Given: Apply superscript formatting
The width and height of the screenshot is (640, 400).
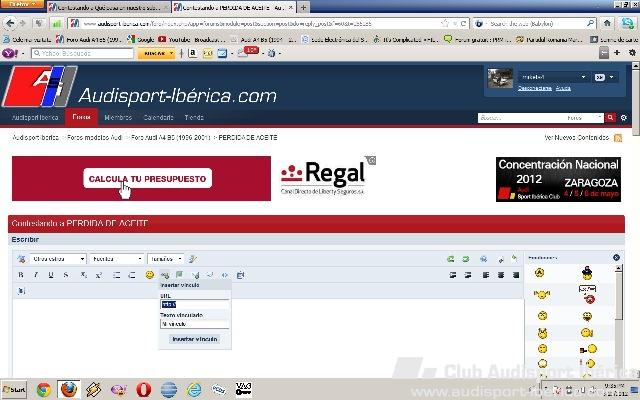Looking at the screenshot, I should pyautogui.click(x=98, y=275).
